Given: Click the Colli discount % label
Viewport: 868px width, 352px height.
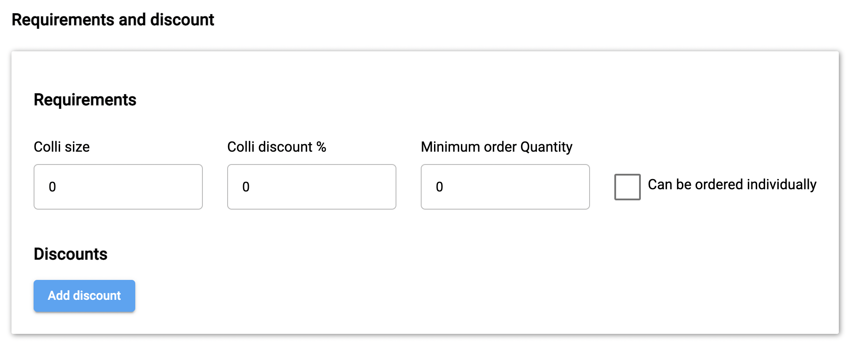Looking at the screenshot, I should [x=277, y=147].
